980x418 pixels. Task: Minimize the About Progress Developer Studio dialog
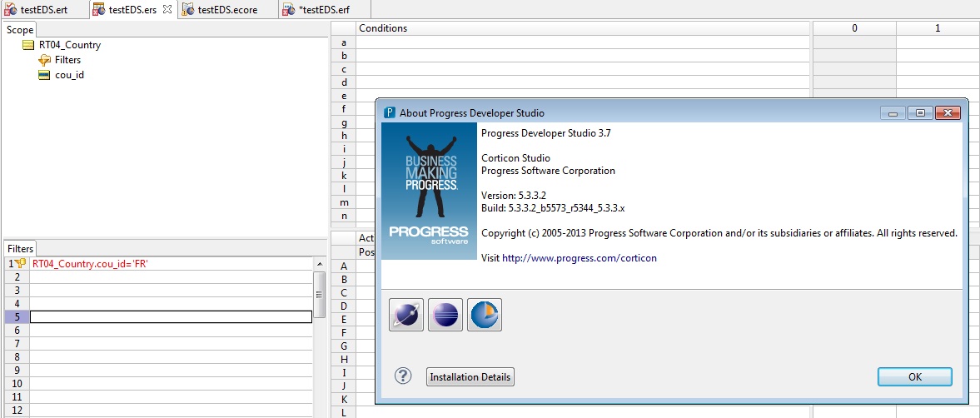coord(893,113)
